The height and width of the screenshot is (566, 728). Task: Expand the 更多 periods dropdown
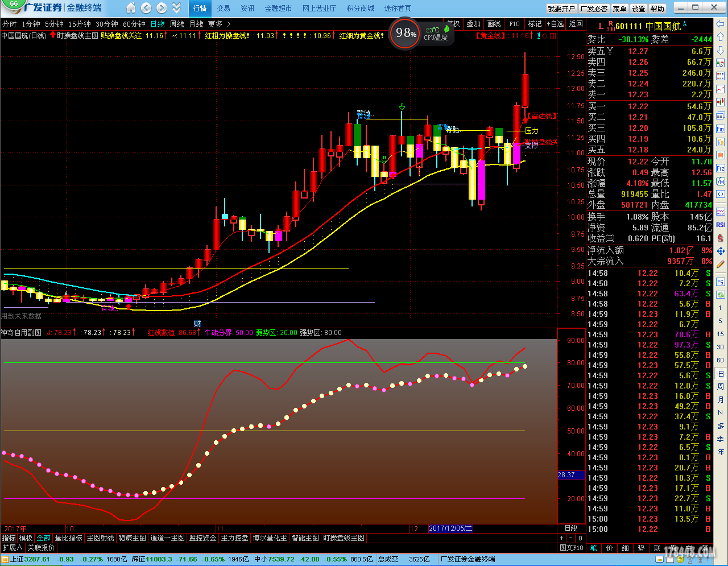pyautogui.click(x=219, y=24)
